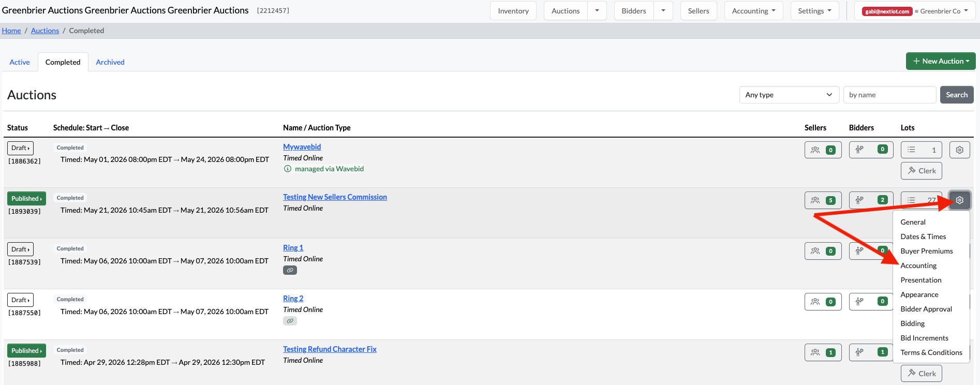This screenshot has height=385, width=980.
Task: Focus the by name search field
Action: click(x=889, y=95)
